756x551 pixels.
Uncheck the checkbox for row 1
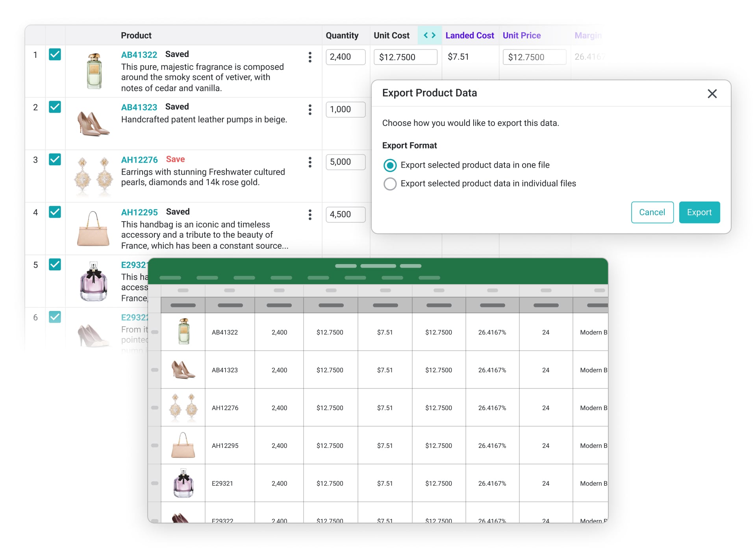pos(55,54)
